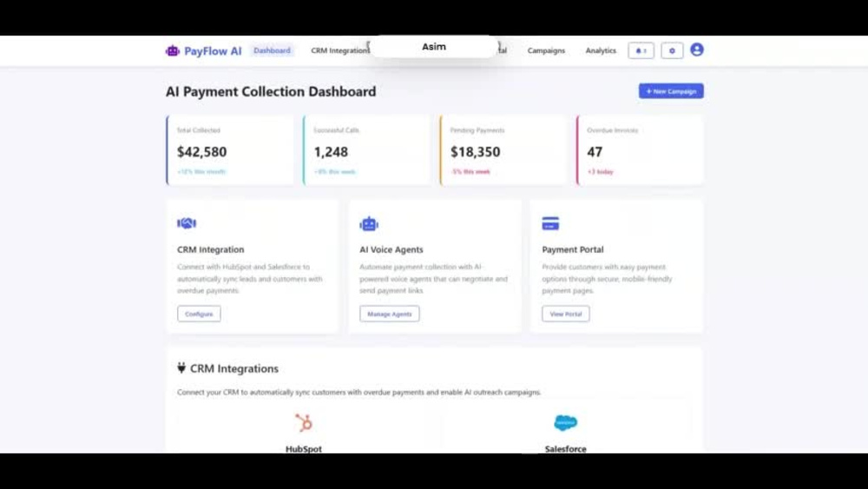Click the CRM Integration card title
Image resolution: width=868 pixels, height=489 pixels.
(x=210, y=249)
